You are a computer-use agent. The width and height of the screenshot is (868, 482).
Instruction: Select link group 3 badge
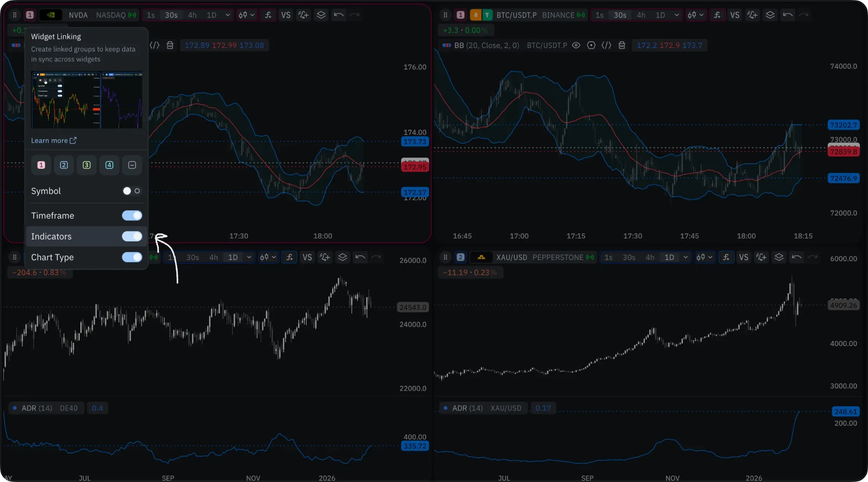pyautogui.click(x=86, y=165)
